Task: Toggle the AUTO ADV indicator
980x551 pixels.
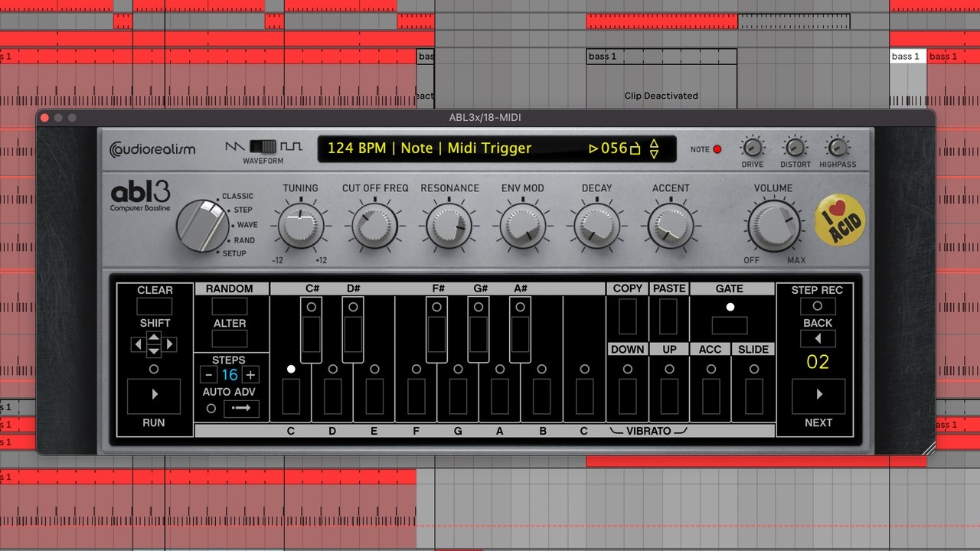Action: click(x=211, y=409)
